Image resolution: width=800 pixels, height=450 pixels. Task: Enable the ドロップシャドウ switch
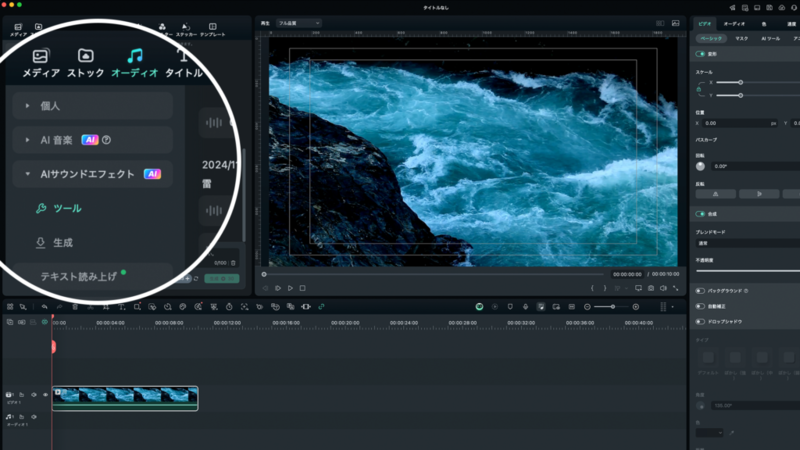(700, 321)
